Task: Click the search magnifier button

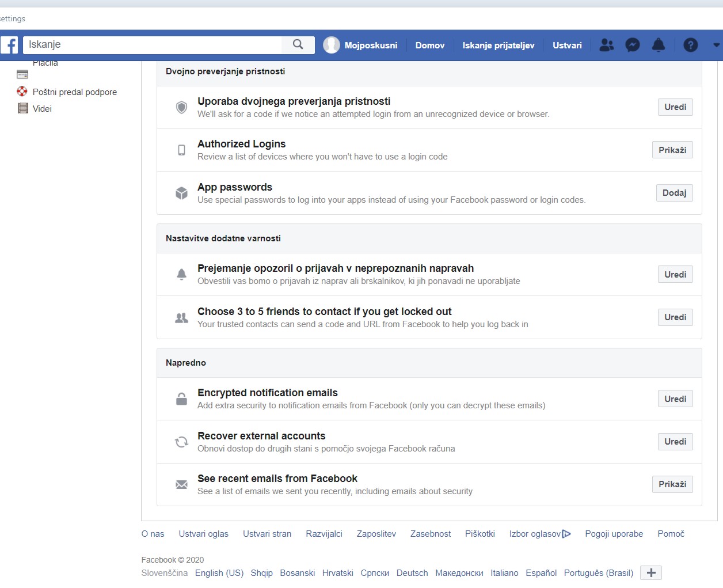Action: pos(298,45)
